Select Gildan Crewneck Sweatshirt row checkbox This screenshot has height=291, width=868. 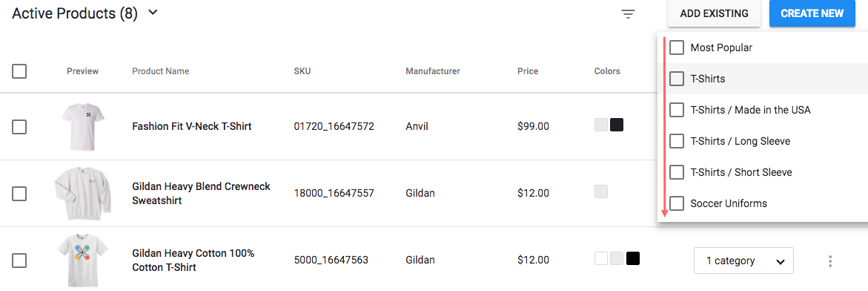[x=19, y=194]
